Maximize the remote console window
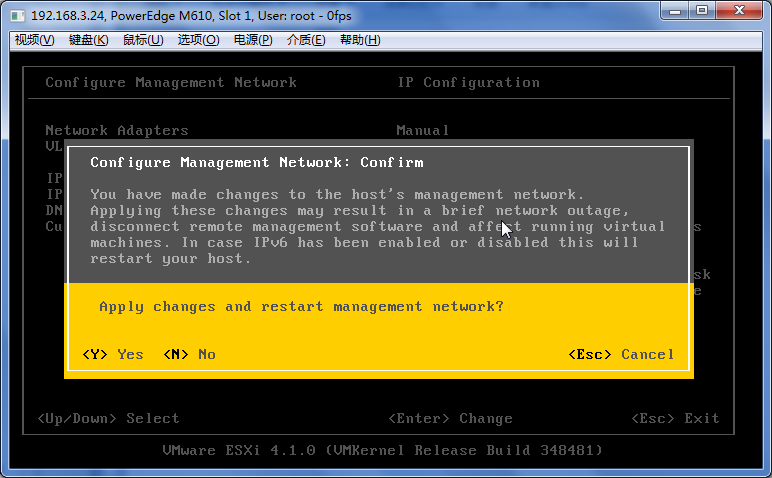The width and height of the screenshot is (772, 478). click(x=702, y=11)
